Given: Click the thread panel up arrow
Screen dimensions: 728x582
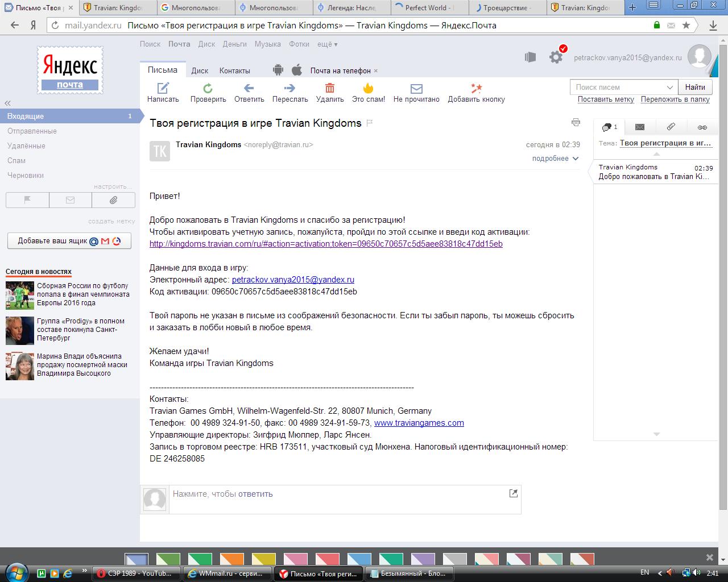Looking at the screenshot, I should pyautogui.click(x=656, y=154).
